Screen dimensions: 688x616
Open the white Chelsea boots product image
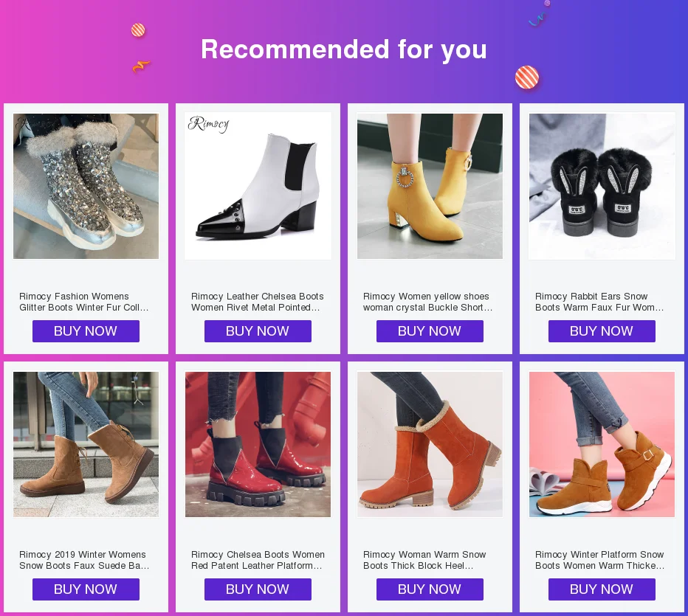(258, 187)
